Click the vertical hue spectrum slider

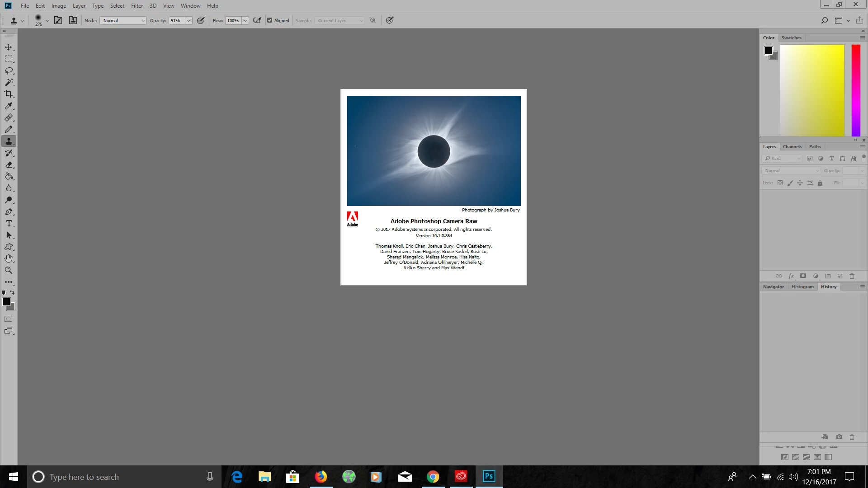[856, 90]
